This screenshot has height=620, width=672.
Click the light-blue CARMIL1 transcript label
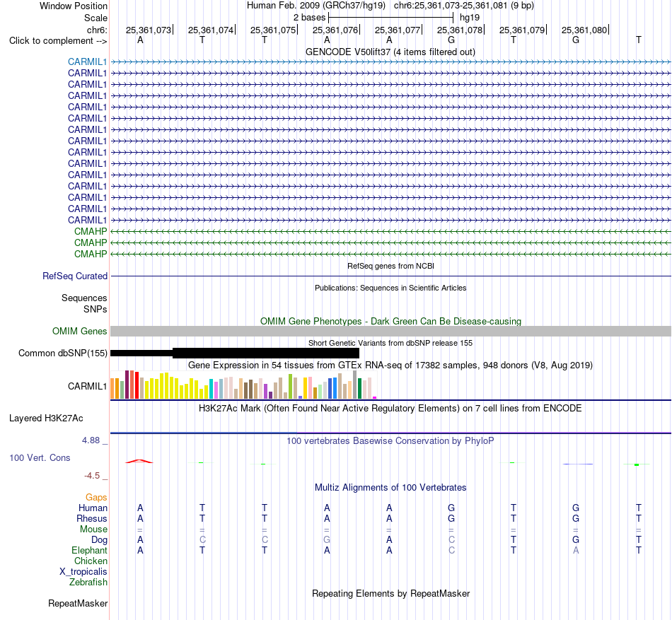(x=87, y=62)
